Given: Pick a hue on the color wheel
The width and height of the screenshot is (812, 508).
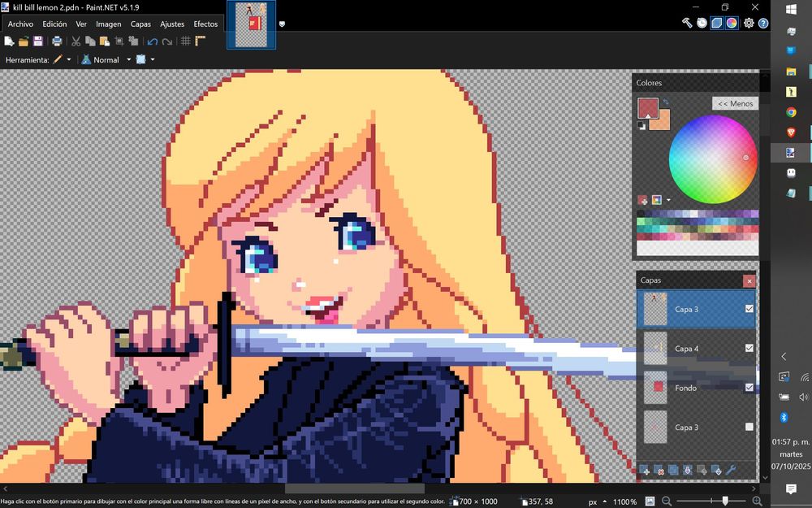Looking at the screenshot, I should point(713,159).
